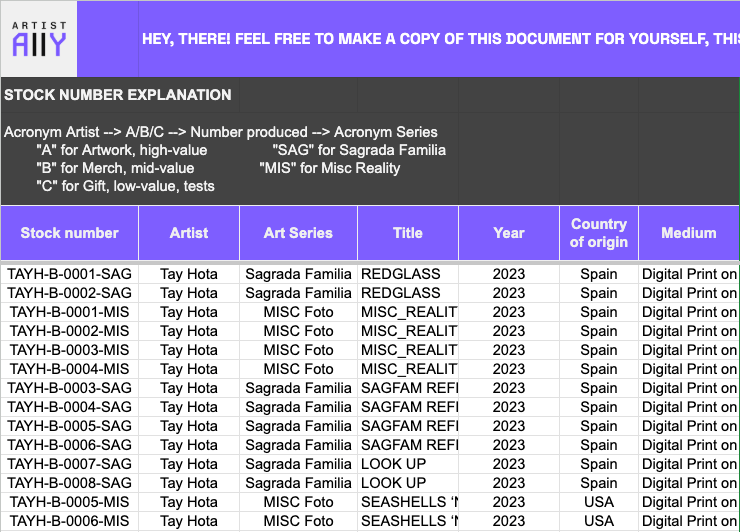Select MISC Foto in TAYH-B-0001-MIS row

click(x=298, y=312)
